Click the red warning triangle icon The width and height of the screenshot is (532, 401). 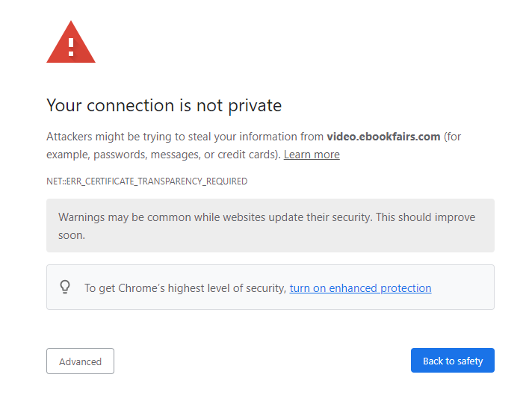(x=71, y=42)
